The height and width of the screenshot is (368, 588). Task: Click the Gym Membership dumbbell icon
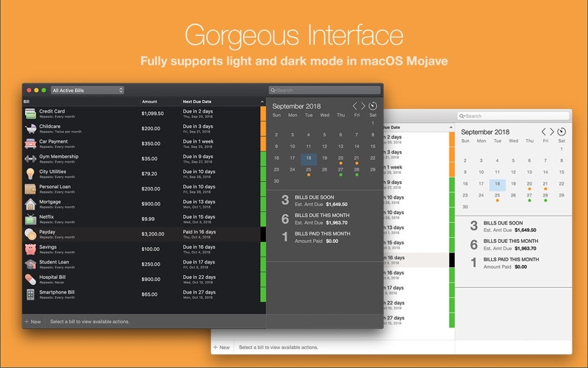tap(30, 158)
